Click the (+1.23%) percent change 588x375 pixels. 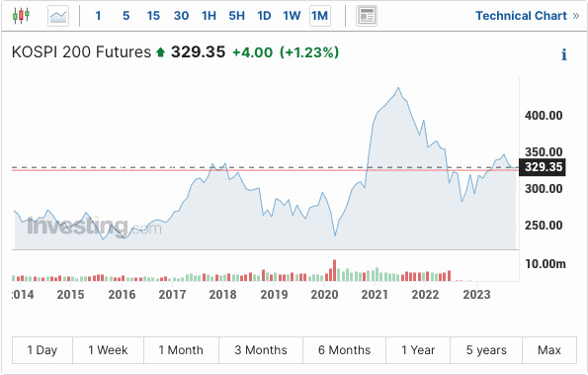309,52
